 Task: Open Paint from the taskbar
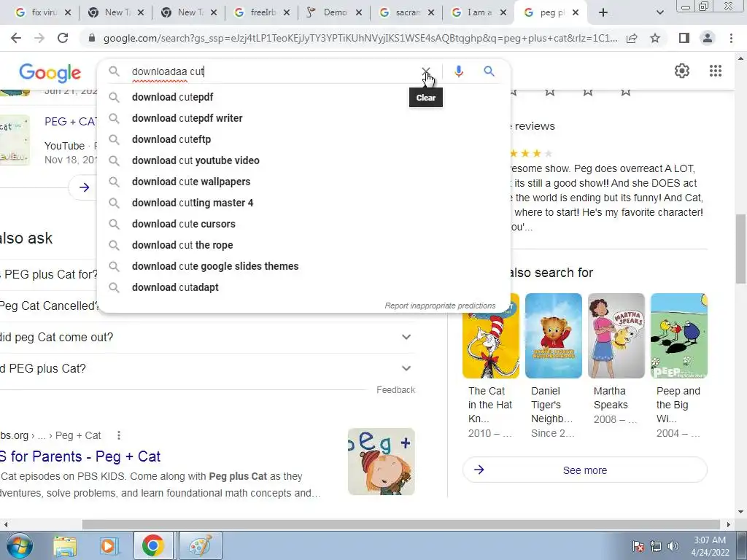(x=200, y=545)
